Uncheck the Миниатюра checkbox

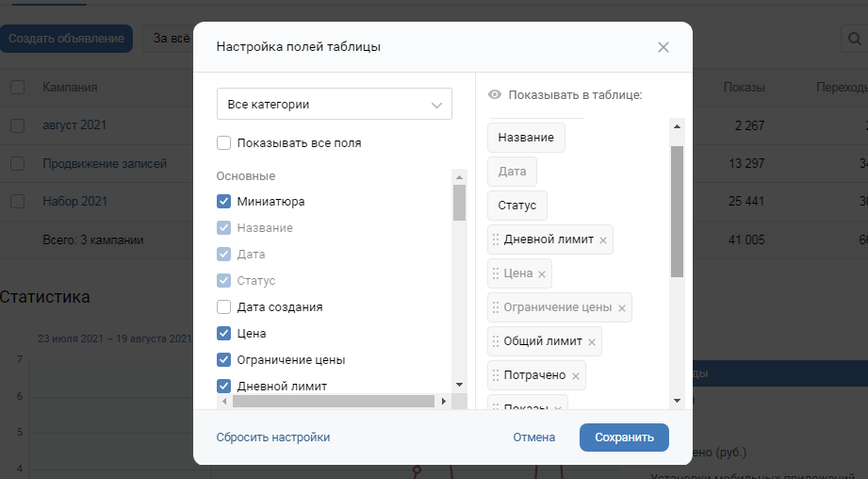[x=223, y=202]
